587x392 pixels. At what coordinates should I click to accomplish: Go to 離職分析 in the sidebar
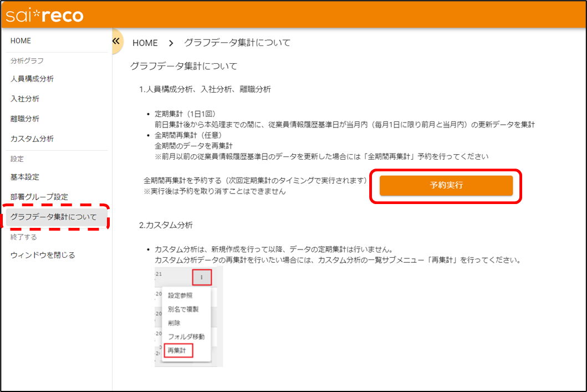[25, 119]
